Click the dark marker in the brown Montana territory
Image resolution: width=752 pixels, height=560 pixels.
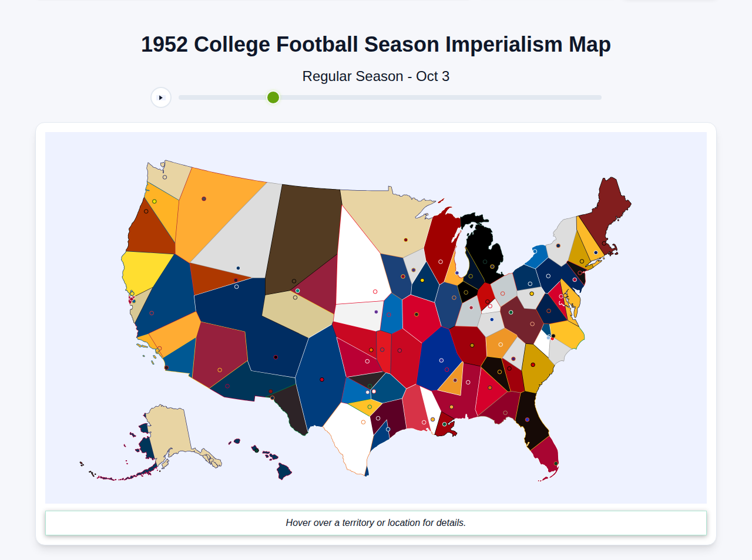point(294,281)
